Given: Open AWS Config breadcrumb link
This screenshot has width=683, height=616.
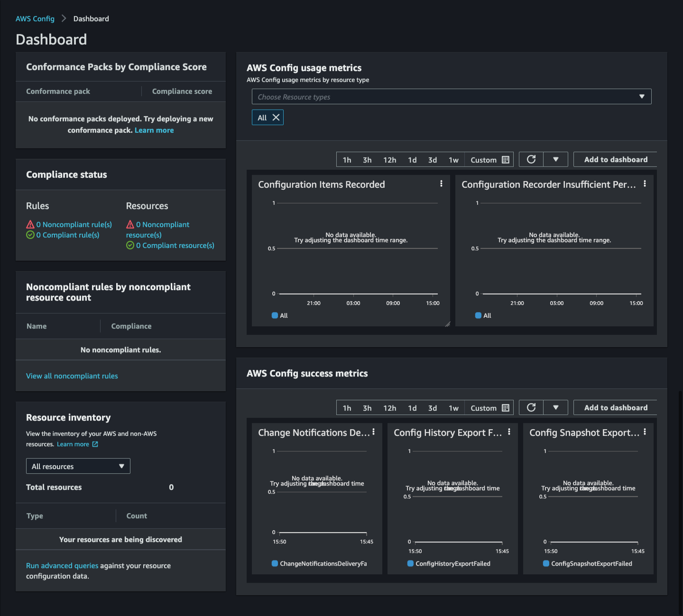Looking at the screenshot, I should [x=35, y=18].
